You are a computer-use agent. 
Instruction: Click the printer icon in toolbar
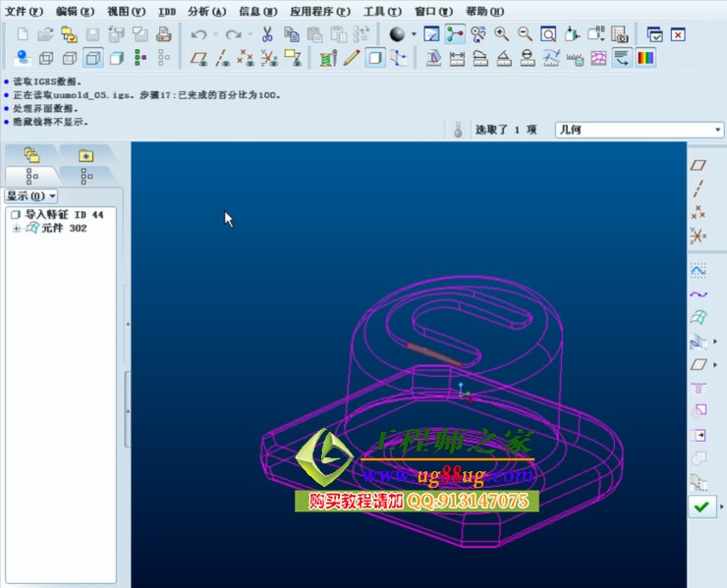click(163, 34)
